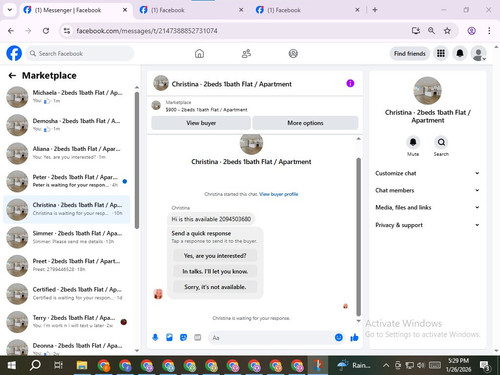The width and height of the screenshot is (500, 375).
Task: Click the Search Facebook field
Action: point(80,53)
